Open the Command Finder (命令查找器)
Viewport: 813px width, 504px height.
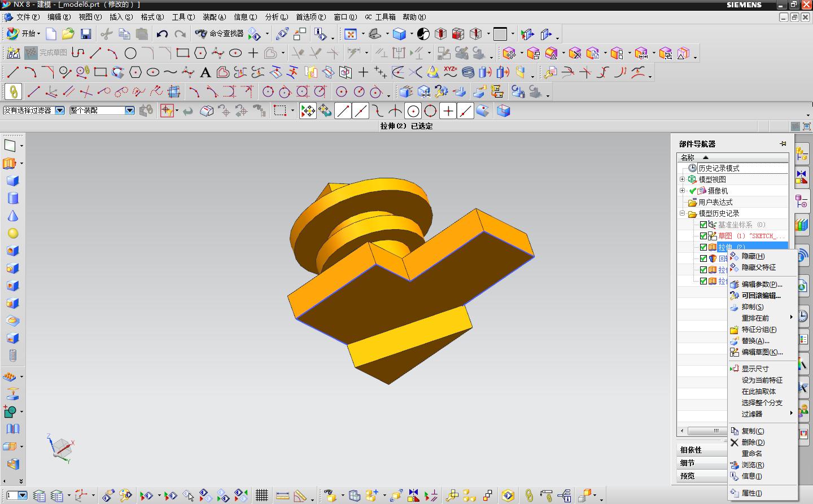click(219, 34)
